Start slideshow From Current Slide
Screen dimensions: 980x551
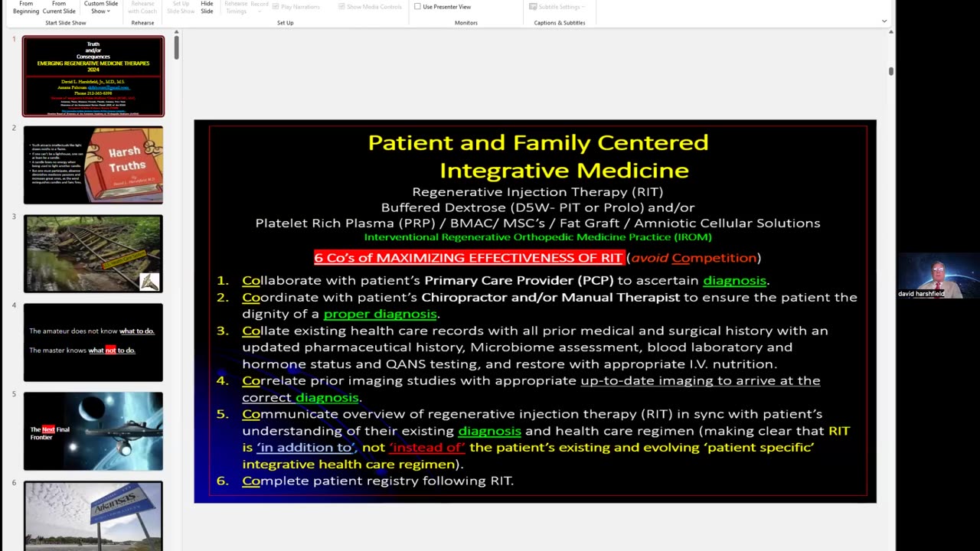59,8
